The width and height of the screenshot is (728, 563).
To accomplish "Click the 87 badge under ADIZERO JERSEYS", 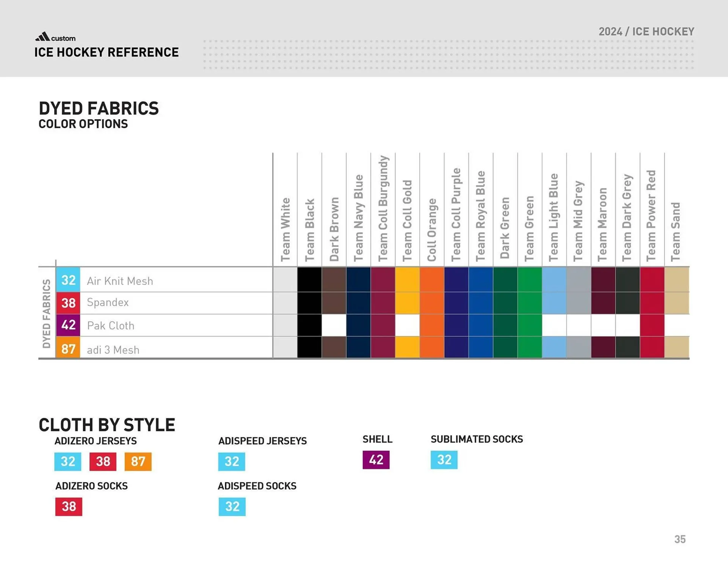I will coord(138,461).
